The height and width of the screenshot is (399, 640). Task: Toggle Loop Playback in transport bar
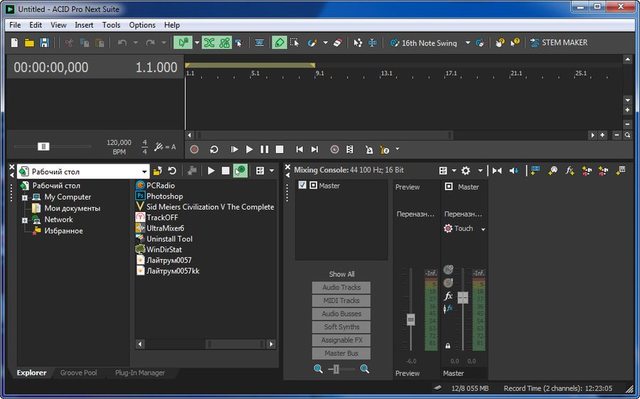click(x=214, y=149)
